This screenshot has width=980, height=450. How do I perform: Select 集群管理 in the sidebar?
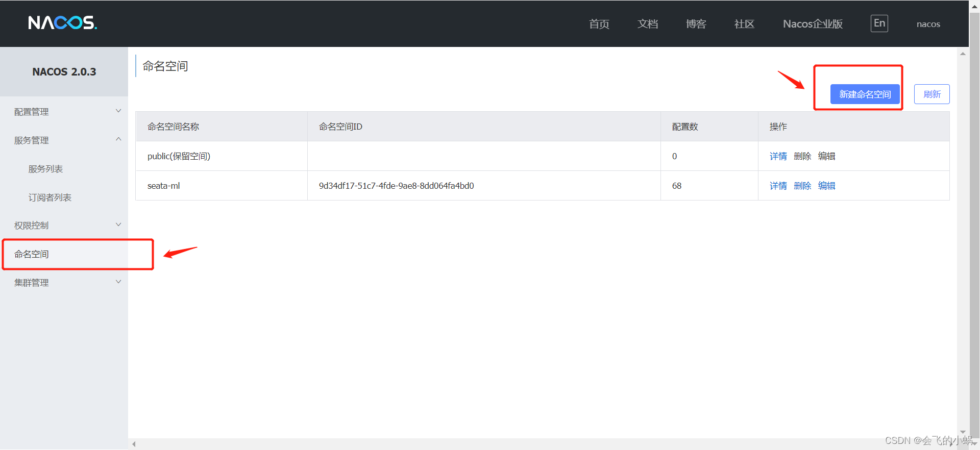point(32,283)
